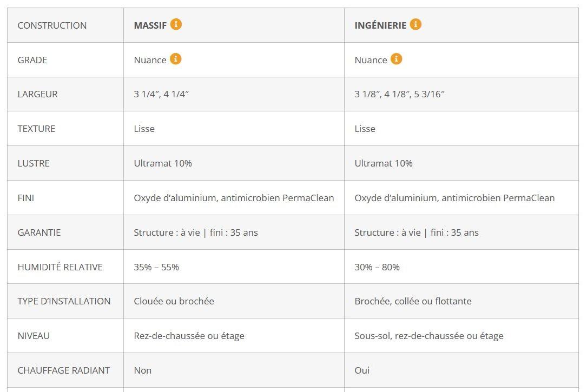Select the GRADE row label
The height and width of the screenshot is (392, 587).
pos(32,60)
